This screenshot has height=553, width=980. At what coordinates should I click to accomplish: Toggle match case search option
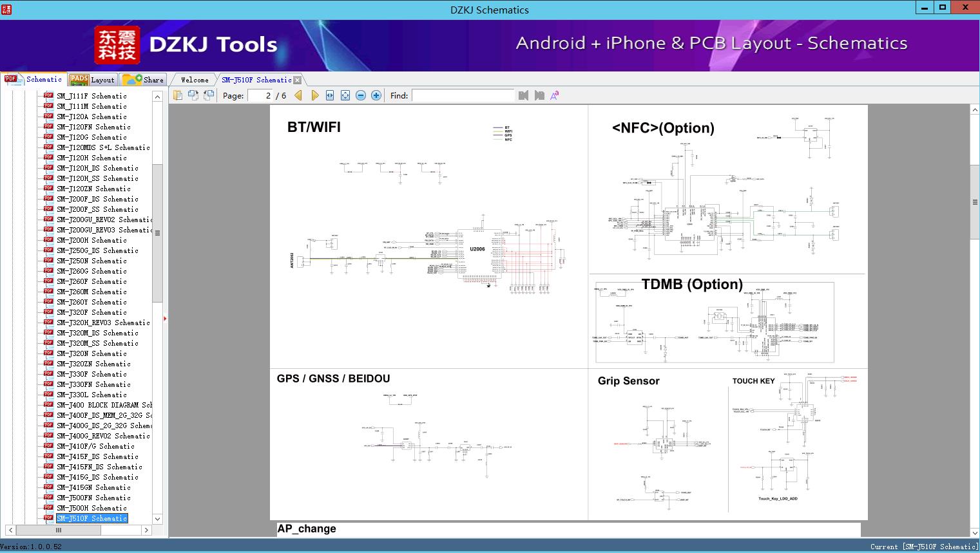click(x=554, y=95)
